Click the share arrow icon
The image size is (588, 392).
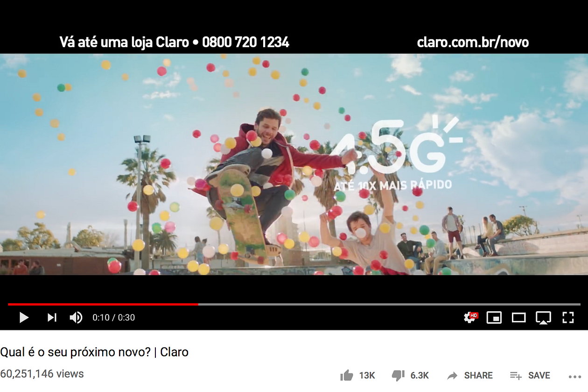(452, 376)
